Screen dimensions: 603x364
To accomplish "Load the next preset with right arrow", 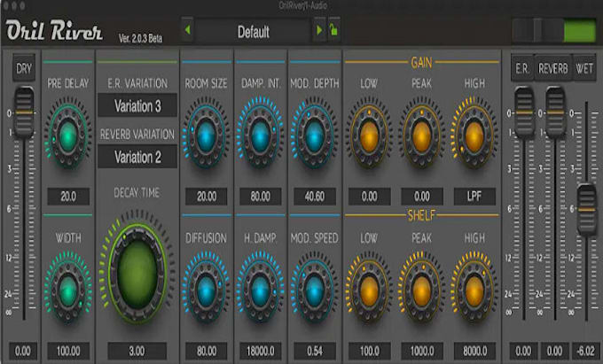I will (319, 30).
